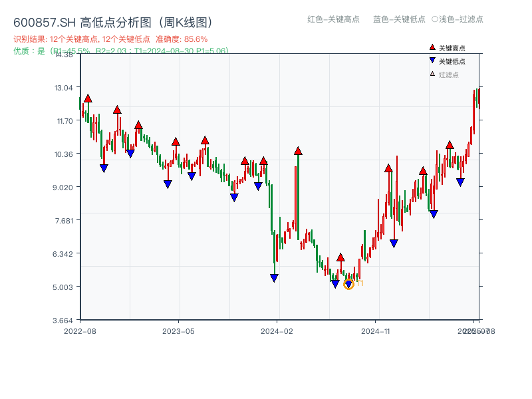This screenshot has width=532, height=399.
Task: Click the 2024-02 x-axis date label
Action: 277,331
